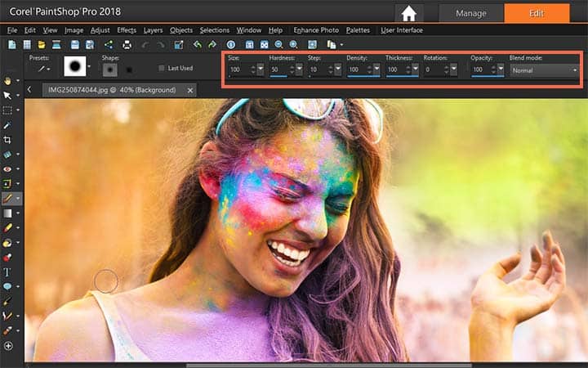588x368 pixels.
Task: Choose the round brush shape
Action: pyautogui.click(x=110, y=70)
